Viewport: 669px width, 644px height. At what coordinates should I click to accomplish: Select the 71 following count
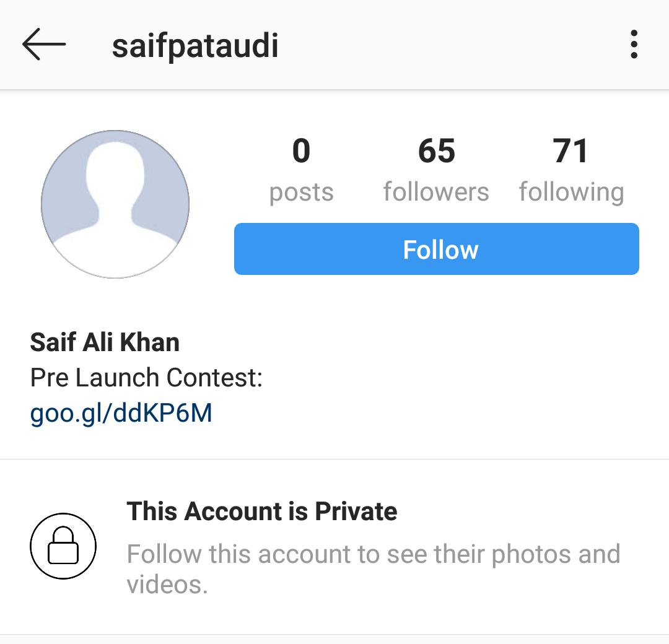pos(571,170)
